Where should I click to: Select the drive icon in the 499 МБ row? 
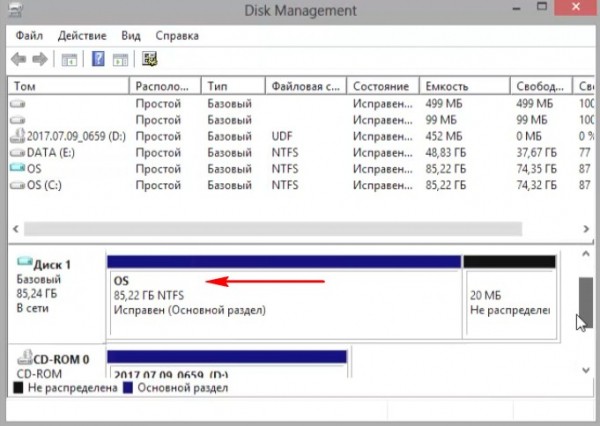[x=18, y=104]
